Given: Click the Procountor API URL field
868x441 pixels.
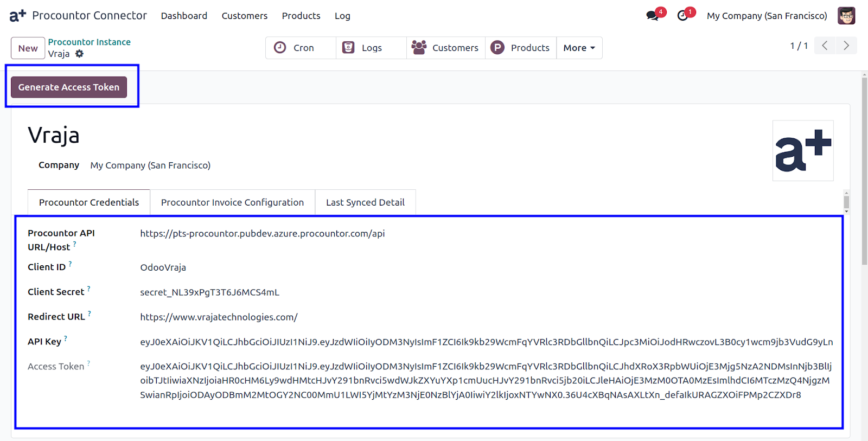Looking at the screenshot, I should click(x=263, y=234).
